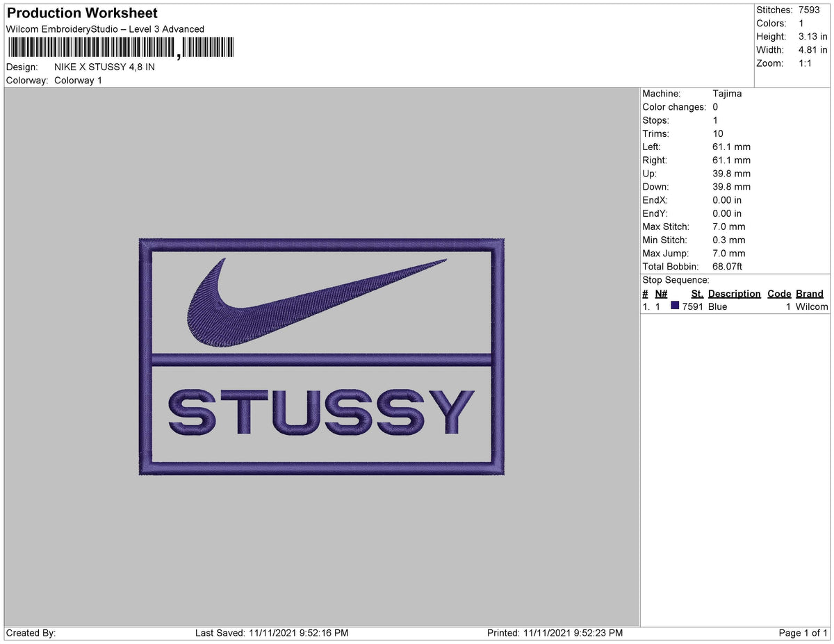This screenshot has height=644, width=834.
Task: Click the Machine value Tajima
Action: [727, 94]
